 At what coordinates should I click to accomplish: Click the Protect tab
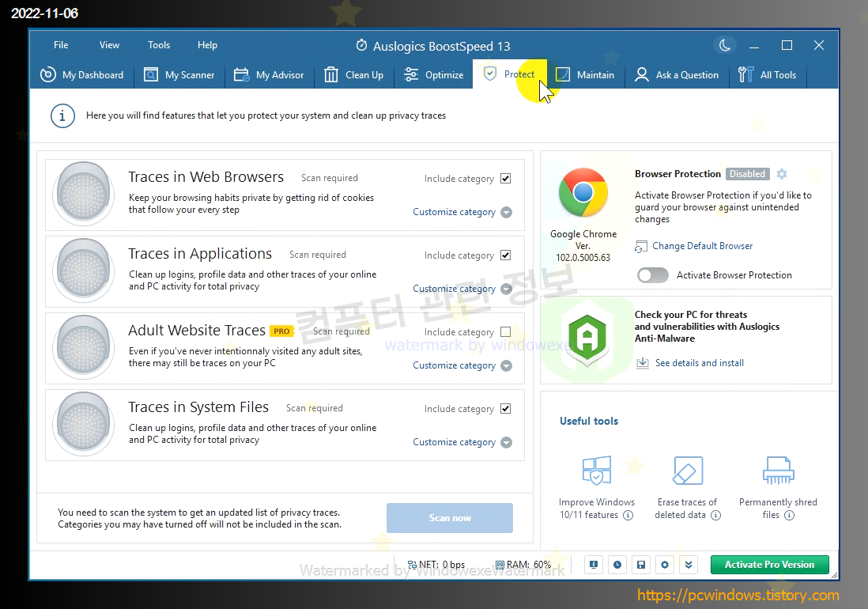[x=509, y=74]
